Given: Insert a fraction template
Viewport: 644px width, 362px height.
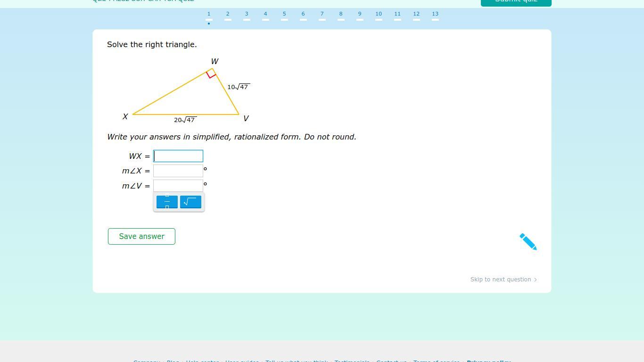Looking at the screenshot, I should coord(167,202).
